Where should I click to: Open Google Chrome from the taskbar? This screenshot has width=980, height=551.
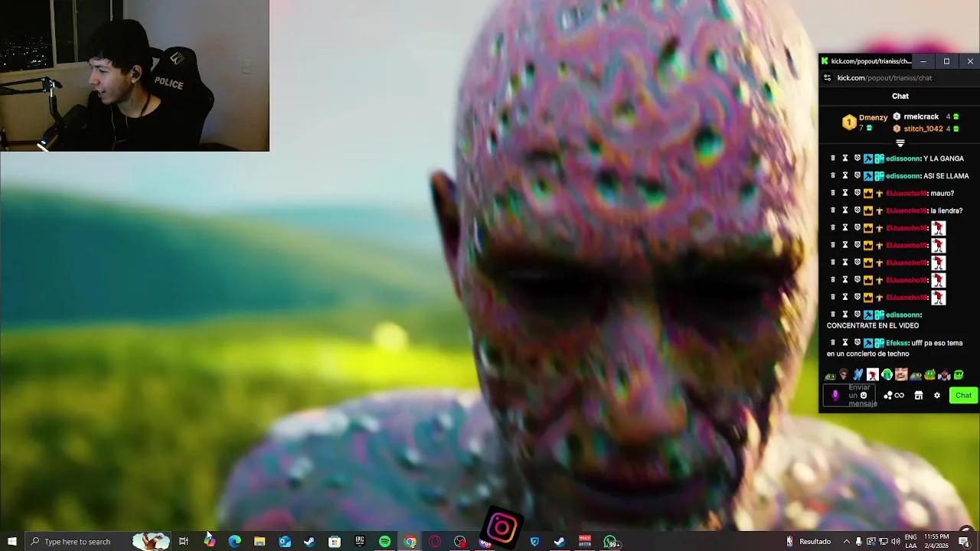(410, 542)
